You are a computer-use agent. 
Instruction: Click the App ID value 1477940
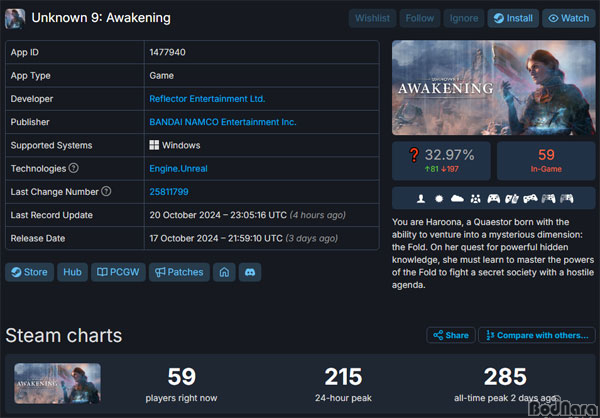[x=168, y=52]
